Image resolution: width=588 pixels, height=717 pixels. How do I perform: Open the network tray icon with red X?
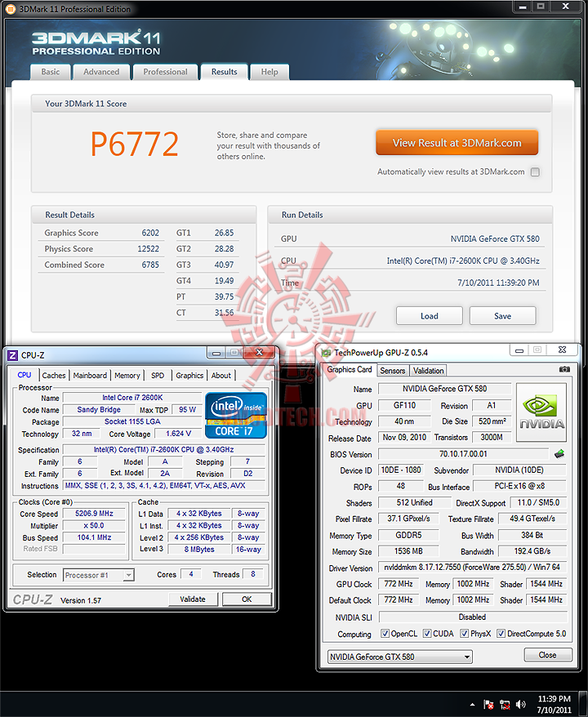505,704
